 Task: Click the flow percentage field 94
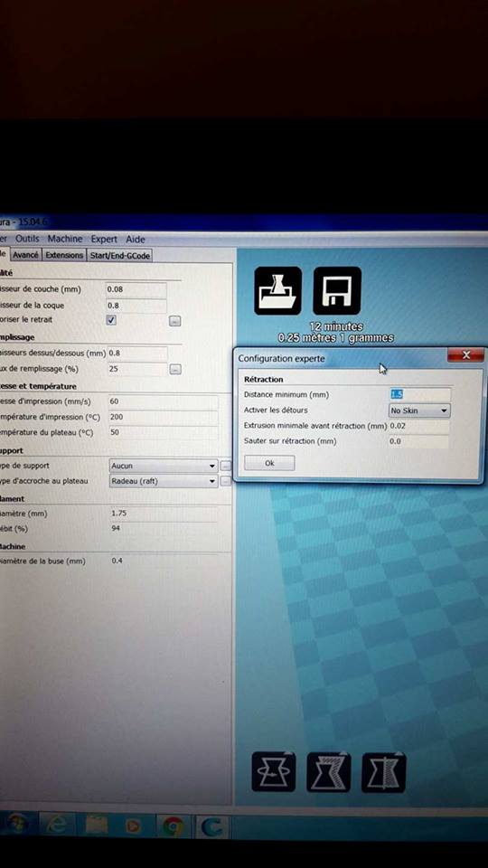[164, 529]
